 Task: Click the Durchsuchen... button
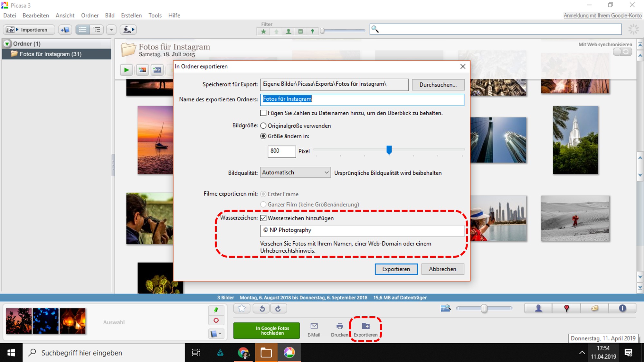(438, 85)
